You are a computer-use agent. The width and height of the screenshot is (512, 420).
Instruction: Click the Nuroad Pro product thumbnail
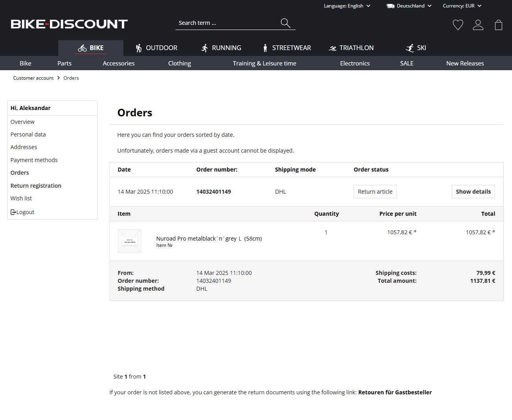click(129, 241)
